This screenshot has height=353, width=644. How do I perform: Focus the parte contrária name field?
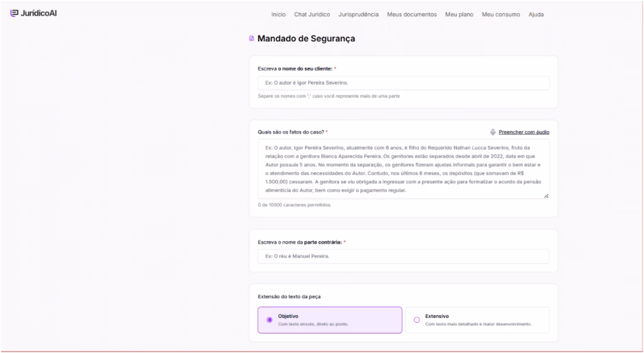click(403, 256)
